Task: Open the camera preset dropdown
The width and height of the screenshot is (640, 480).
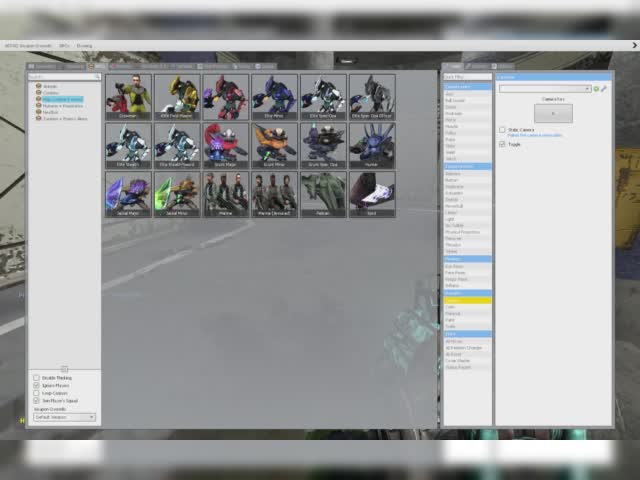Action: pos(545,89)
